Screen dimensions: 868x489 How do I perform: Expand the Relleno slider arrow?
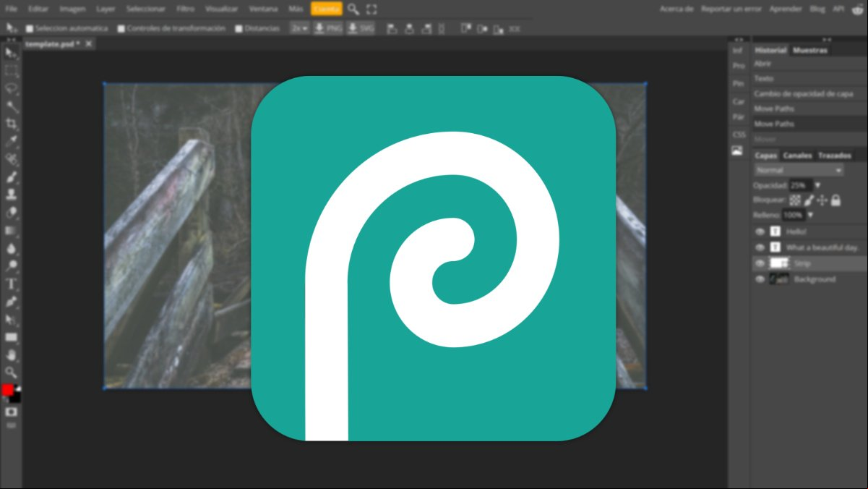click(x=810, y=216)
